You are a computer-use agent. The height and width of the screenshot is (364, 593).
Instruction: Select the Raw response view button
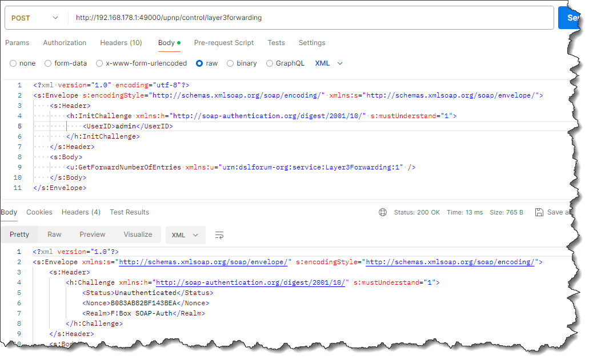coord(54,234)
